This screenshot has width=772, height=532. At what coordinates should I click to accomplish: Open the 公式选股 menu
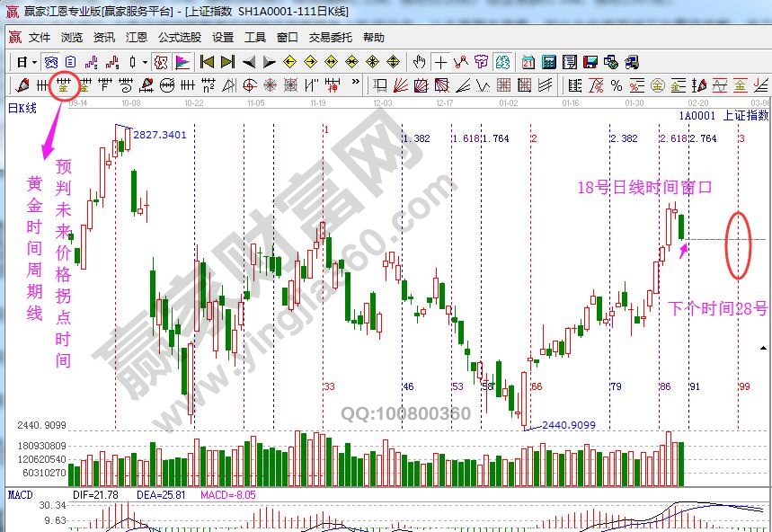point(180,38)
